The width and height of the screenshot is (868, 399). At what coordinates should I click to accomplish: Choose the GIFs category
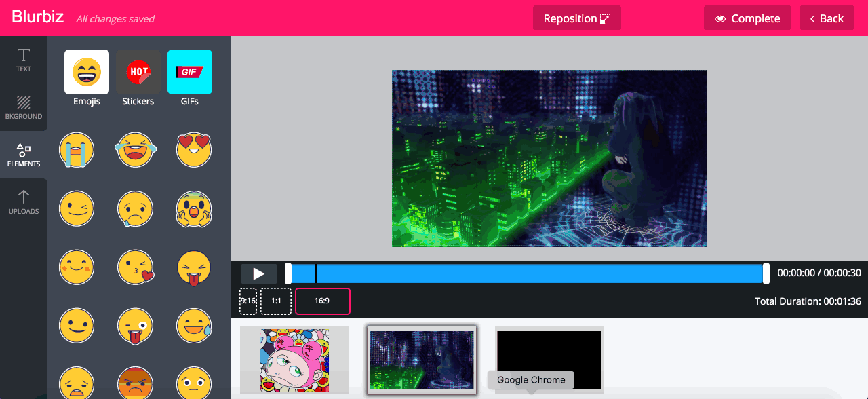[190, 78]
